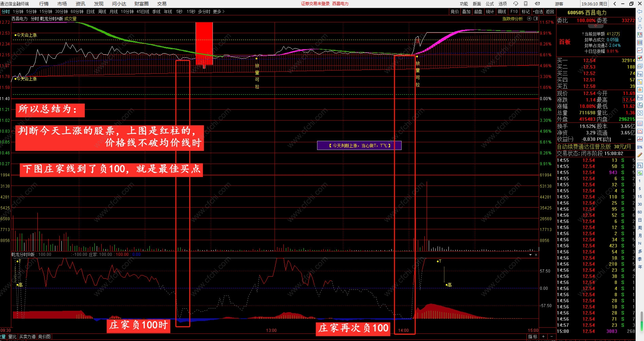Click the 10% icon in right sidebar
This screenshot has height=341, width=644.
pyautogui.click(x=640, y=147)
